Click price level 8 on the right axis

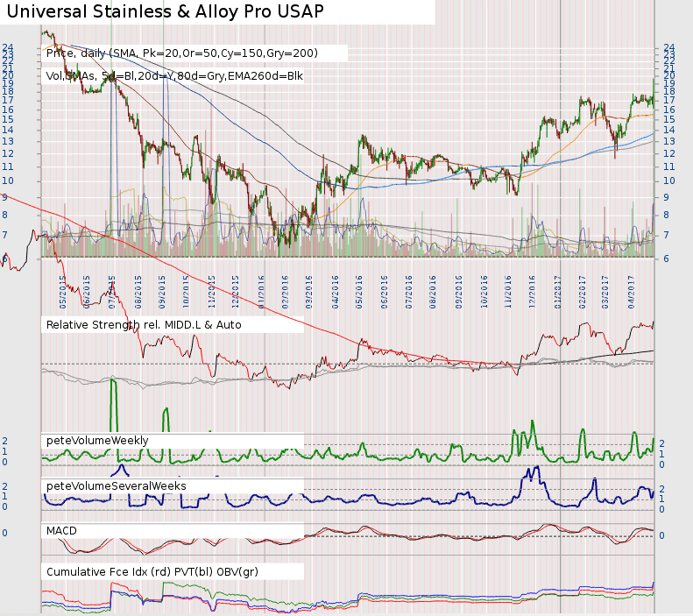pyautogui.click(x=666, y=216)
